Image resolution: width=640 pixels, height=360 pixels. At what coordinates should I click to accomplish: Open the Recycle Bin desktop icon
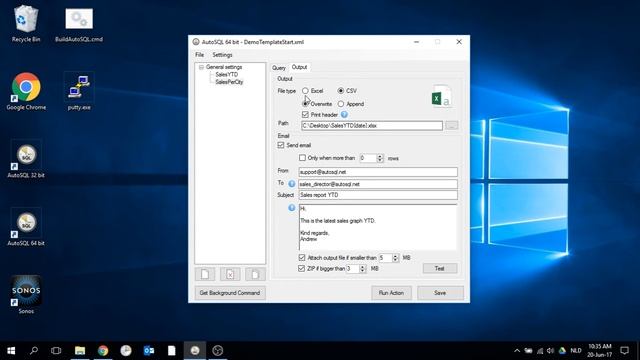(x=26, y=24)
